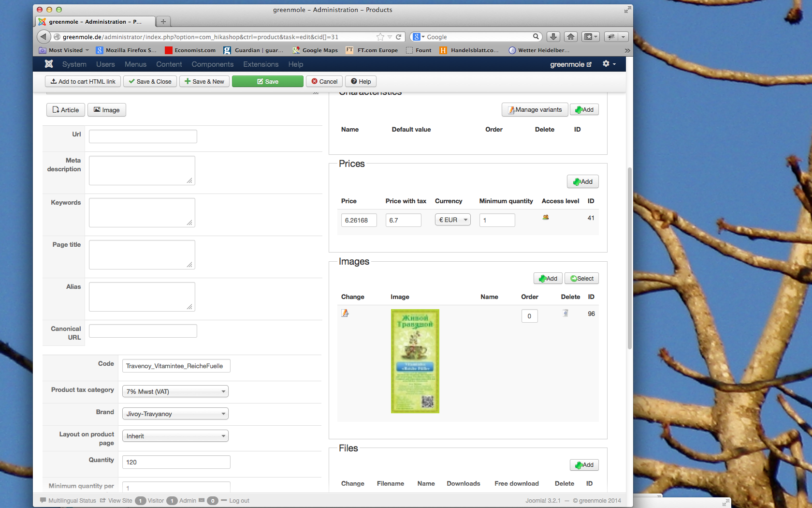
Task: Show more bookmarks with double chevron
Action: 627,50
